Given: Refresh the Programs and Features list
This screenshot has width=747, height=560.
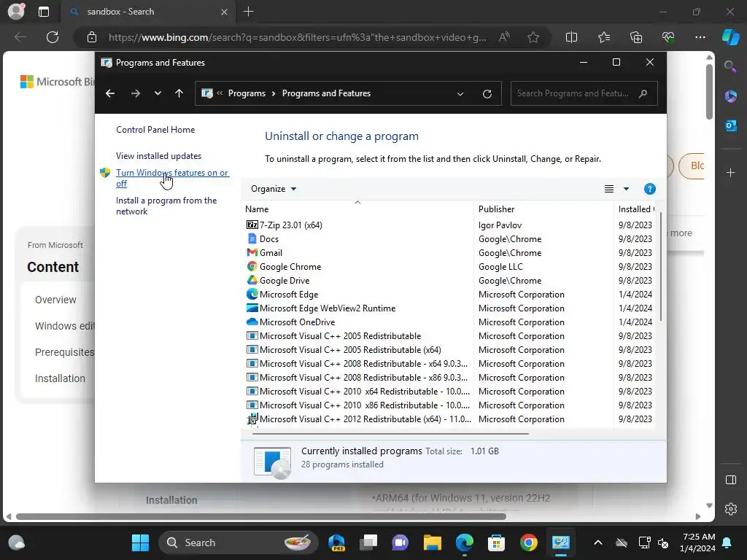Looking at the screenshot, I should pyautogui.click(x=487, y=94).
